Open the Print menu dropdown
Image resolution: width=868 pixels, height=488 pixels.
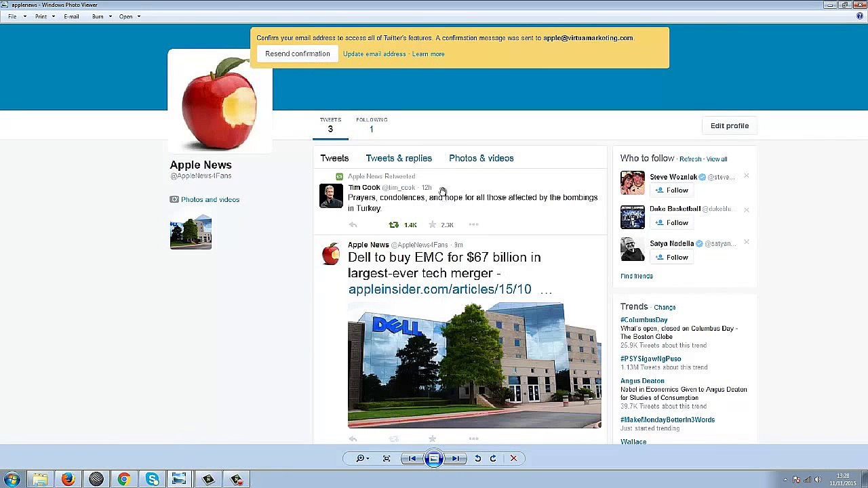[x=45, y=16]
